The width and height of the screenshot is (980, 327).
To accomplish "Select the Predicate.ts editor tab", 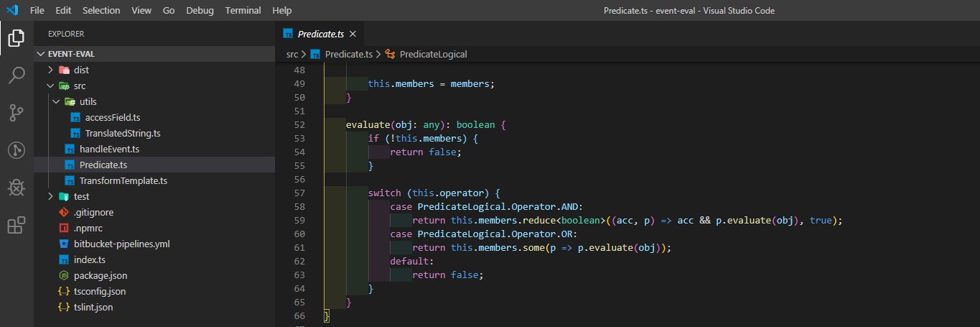I will (x=321, y=34).
